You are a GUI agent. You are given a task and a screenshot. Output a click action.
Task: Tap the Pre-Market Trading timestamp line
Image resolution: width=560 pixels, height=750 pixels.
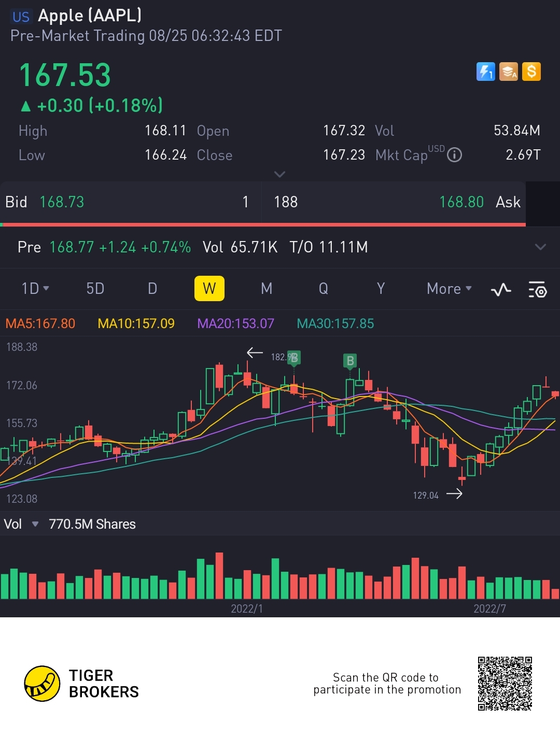coord(146,36)
